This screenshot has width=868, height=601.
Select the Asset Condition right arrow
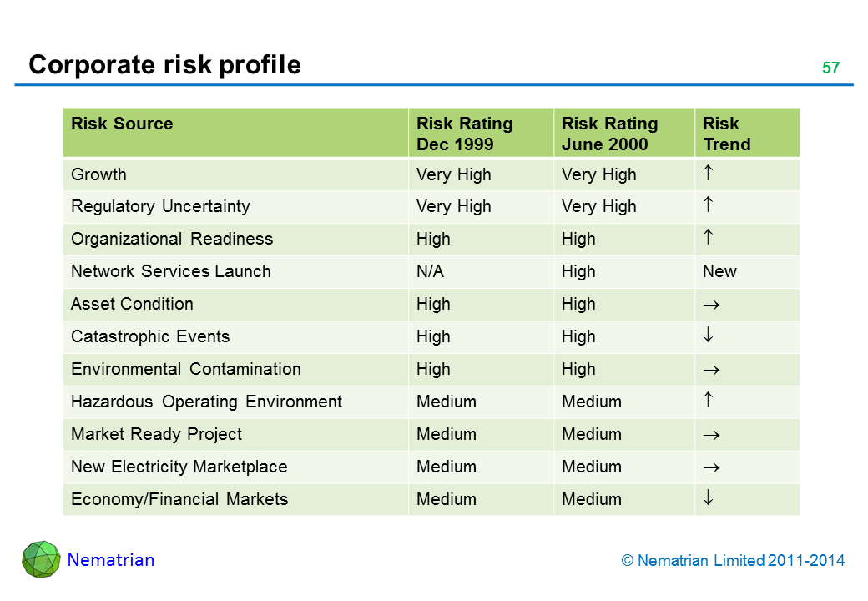click(711, 305)
